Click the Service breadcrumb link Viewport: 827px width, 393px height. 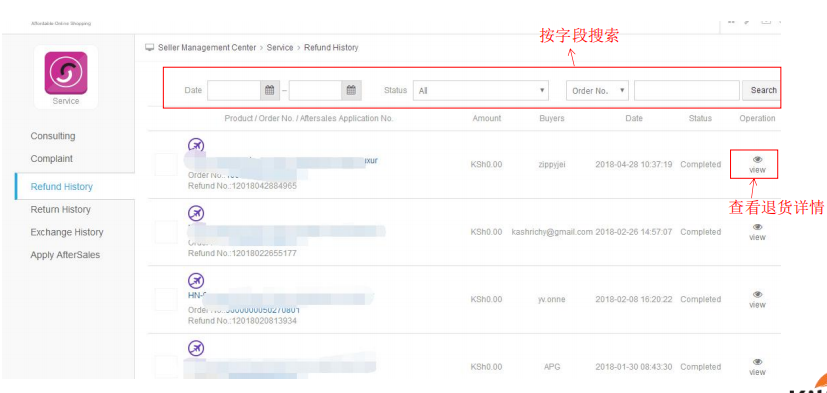tap(280, 47)
